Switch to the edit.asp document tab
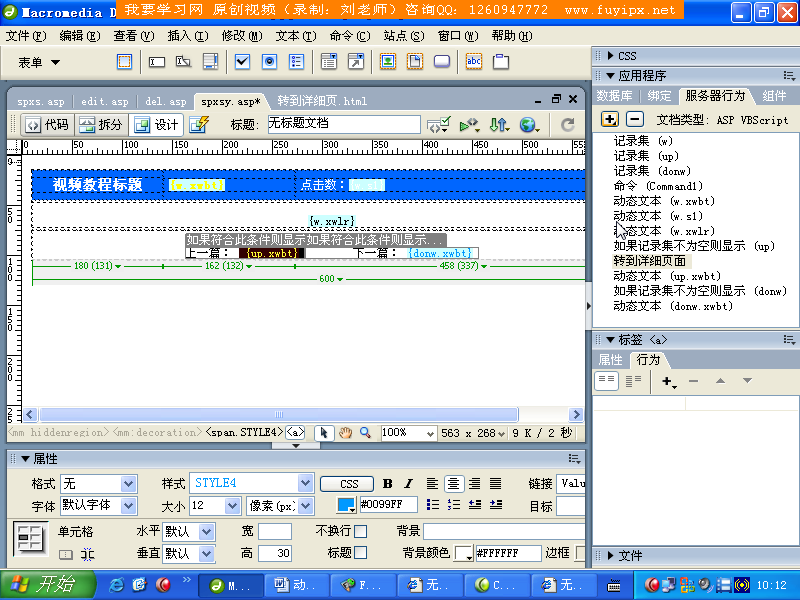Image resolution: width=800 pixels, height=600 pixels. [105, 102]
